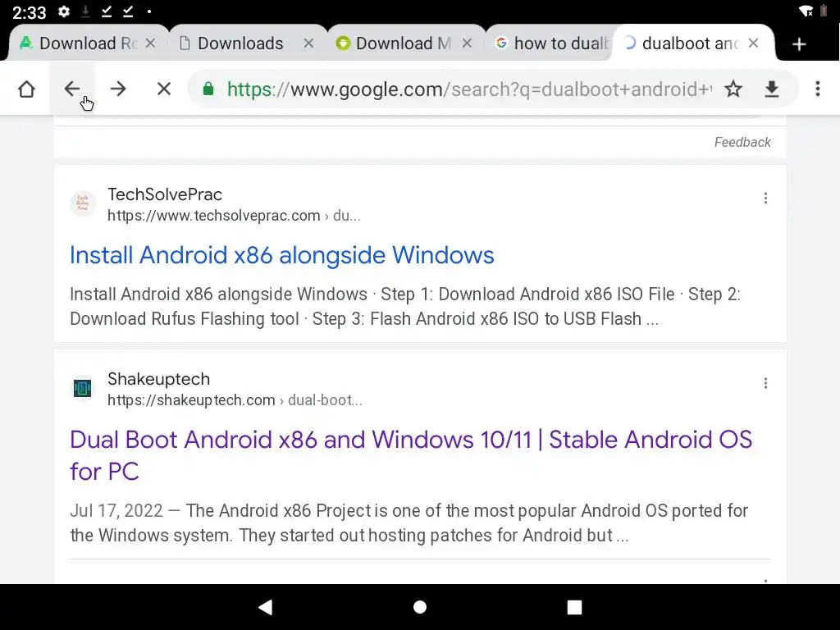Close the dualboot and tab
The height and width of the screenshot is (630, 840).
(x=753, y=43)
